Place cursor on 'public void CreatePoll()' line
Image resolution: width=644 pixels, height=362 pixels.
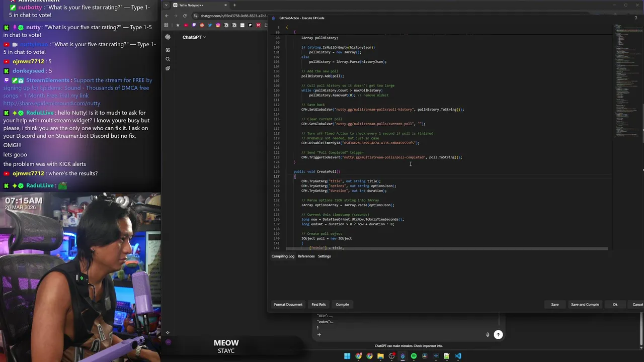coord(317,171)
